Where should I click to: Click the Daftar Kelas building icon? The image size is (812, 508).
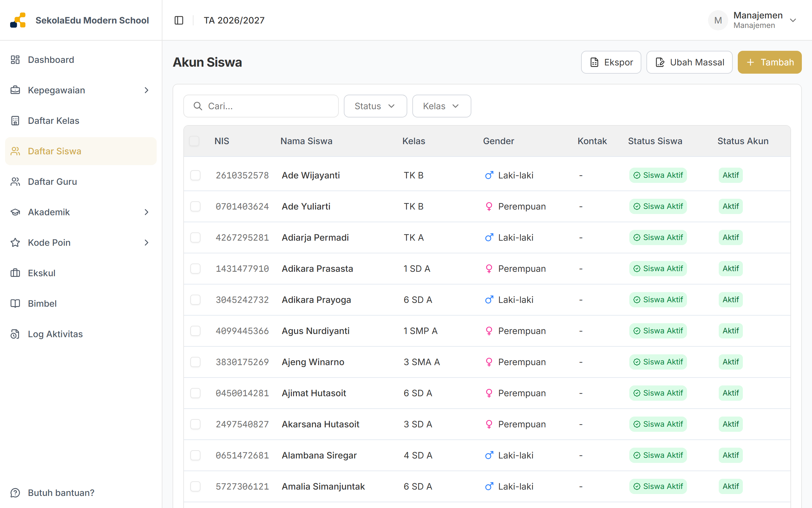tap(15, 121)
